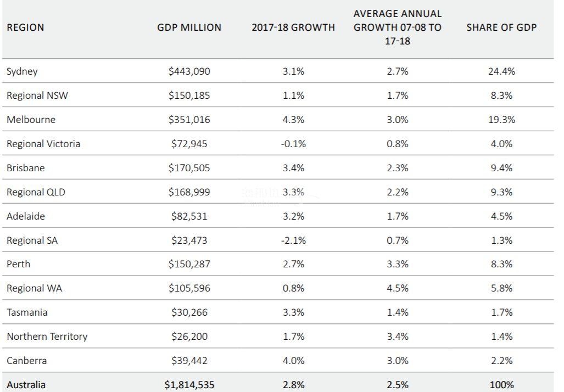
Task: Click the SHARE OF GDP header
Action: pos(501,27)
